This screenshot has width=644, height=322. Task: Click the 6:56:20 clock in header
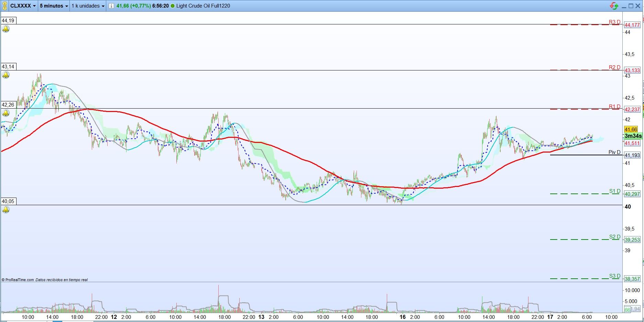tap(161, 6)
